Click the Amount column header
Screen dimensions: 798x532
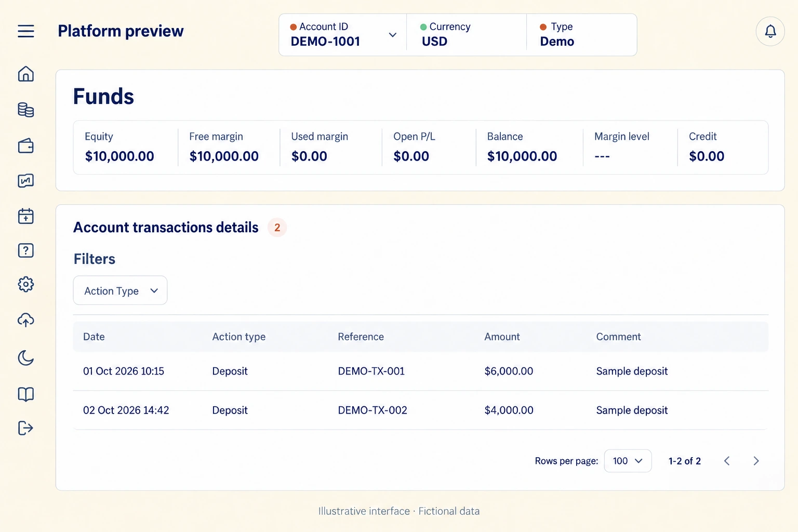(x=502, y=337)
